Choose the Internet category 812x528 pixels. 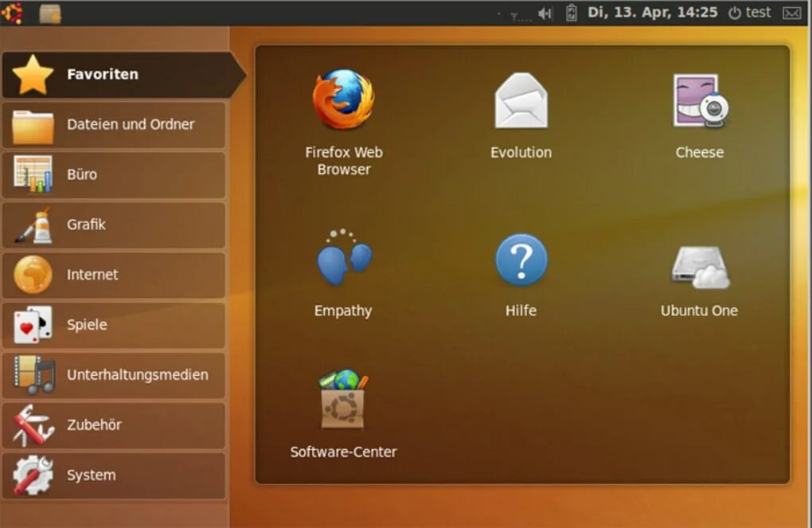pyautogui.click(x=113, y=275)
